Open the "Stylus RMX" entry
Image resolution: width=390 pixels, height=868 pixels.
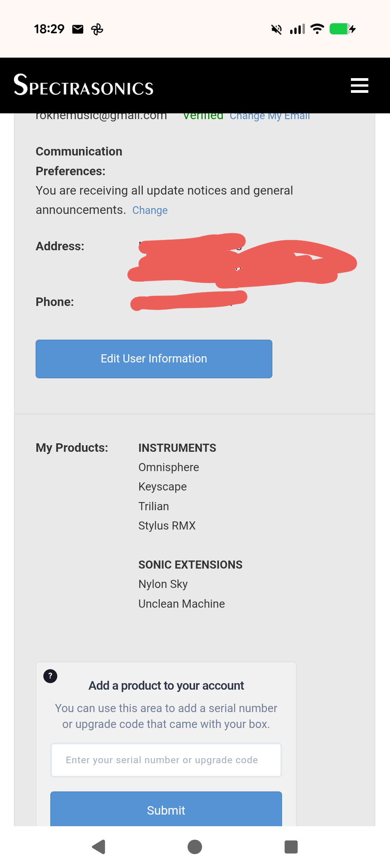tap(167, 526)
